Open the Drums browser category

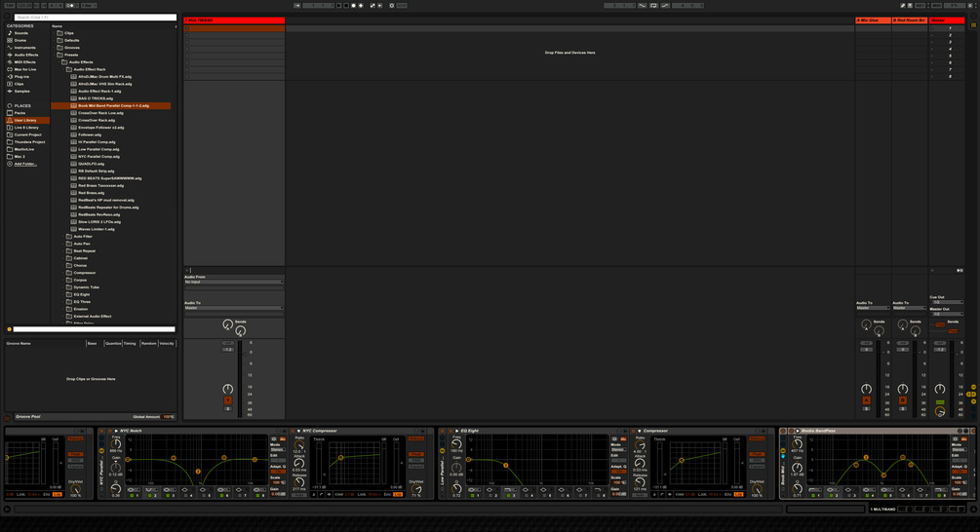20,40
